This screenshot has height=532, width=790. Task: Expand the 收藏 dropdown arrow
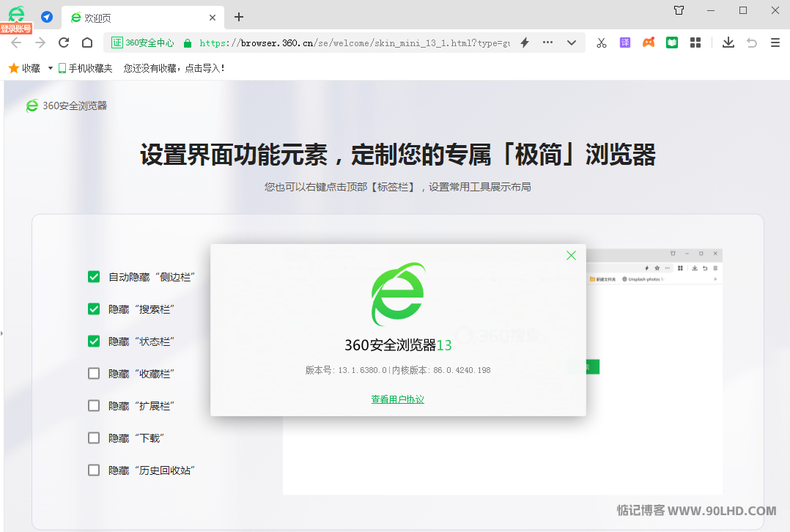click(x=51, y=68)
